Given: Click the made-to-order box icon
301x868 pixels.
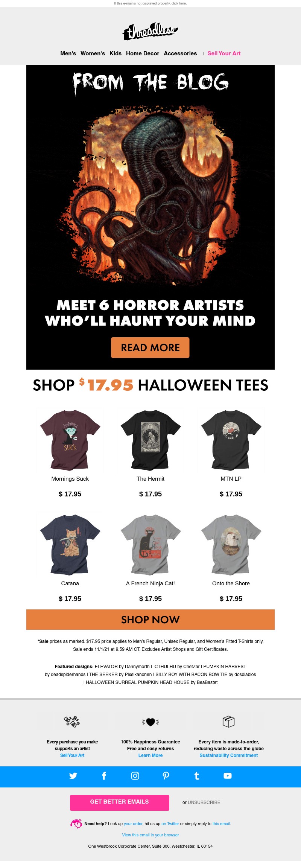Looking at the screenshot, I should [x=229, y=722].
